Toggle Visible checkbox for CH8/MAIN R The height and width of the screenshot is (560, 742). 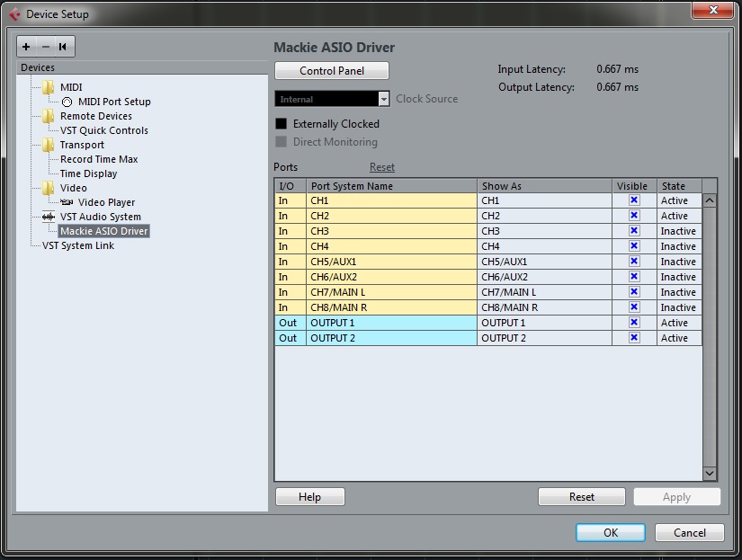pyautogui.click(x=634, y=307)
